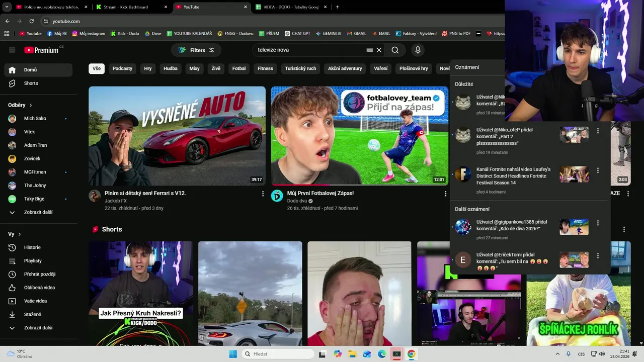644x362 pixels.
Task: Reload the page with the browser refresh button
Action: pos(32,21)
